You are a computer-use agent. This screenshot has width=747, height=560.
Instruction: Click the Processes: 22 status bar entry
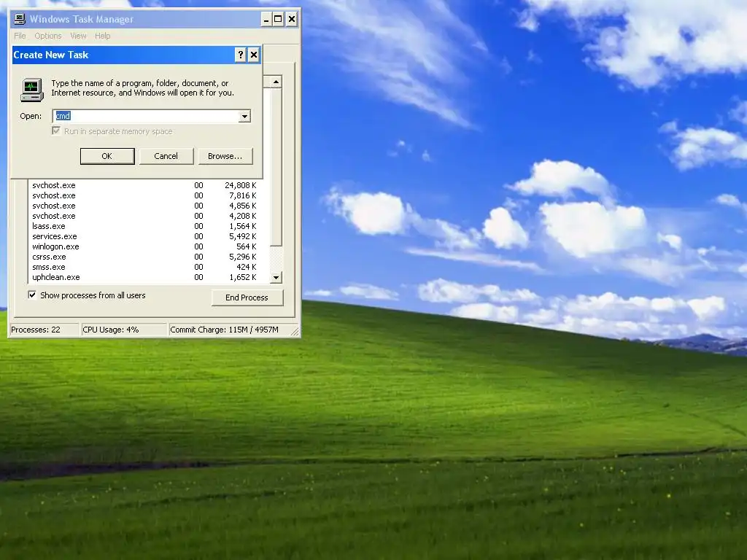pos(44,330)
